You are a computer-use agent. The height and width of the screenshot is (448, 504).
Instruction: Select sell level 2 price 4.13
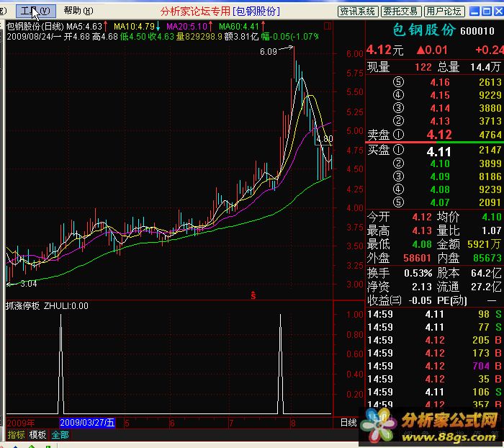click(x=440, y=121)
